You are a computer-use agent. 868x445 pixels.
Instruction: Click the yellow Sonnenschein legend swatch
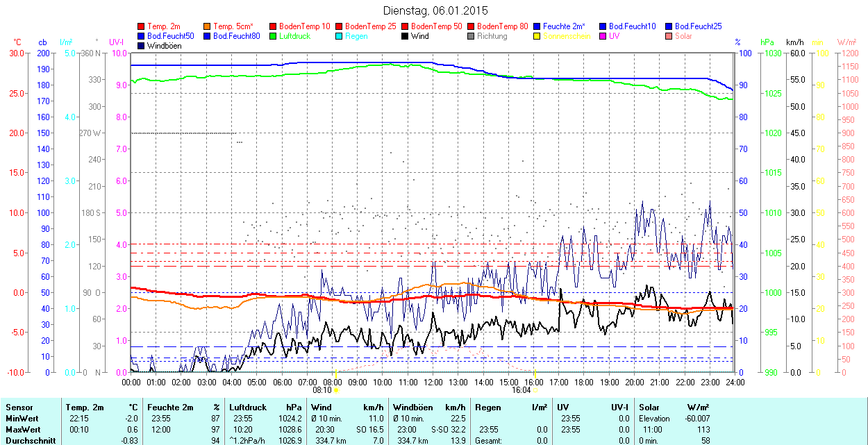537,36
